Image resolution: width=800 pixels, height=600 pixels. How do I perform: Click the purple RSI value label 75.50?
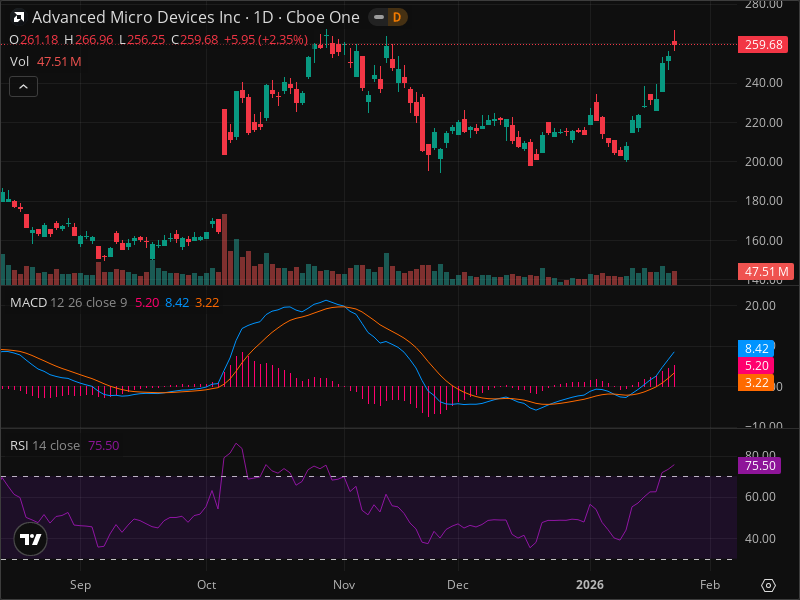(x=759, y=465)
